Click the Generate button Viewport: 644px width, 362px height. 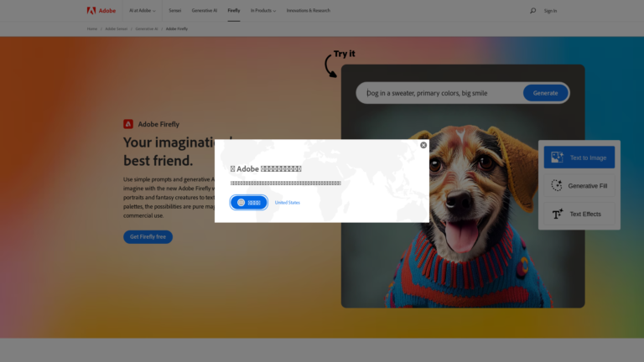pyautogui.click(x=545, y=93)
